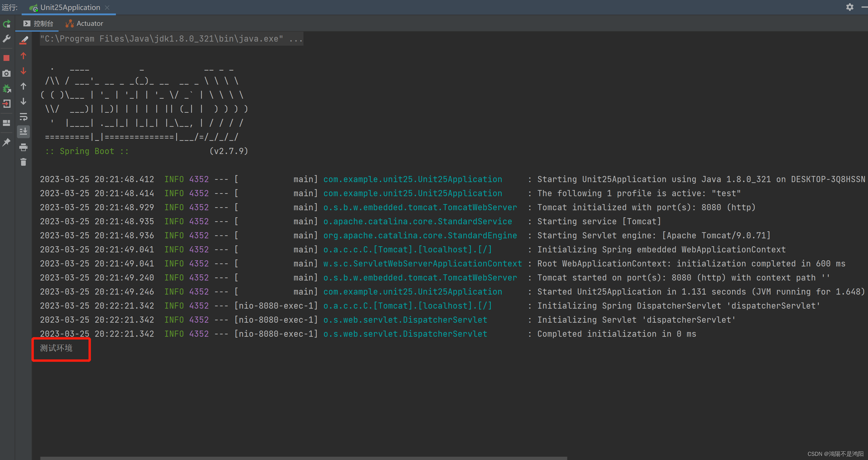868x460 pixels.
Task: Take a thread dump with camera icon
Action: pos(6,73)
